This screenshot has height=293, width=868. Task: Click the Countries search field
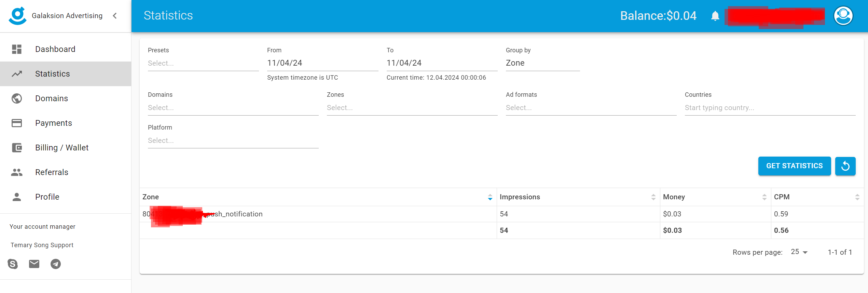click(x=770, y=108)
